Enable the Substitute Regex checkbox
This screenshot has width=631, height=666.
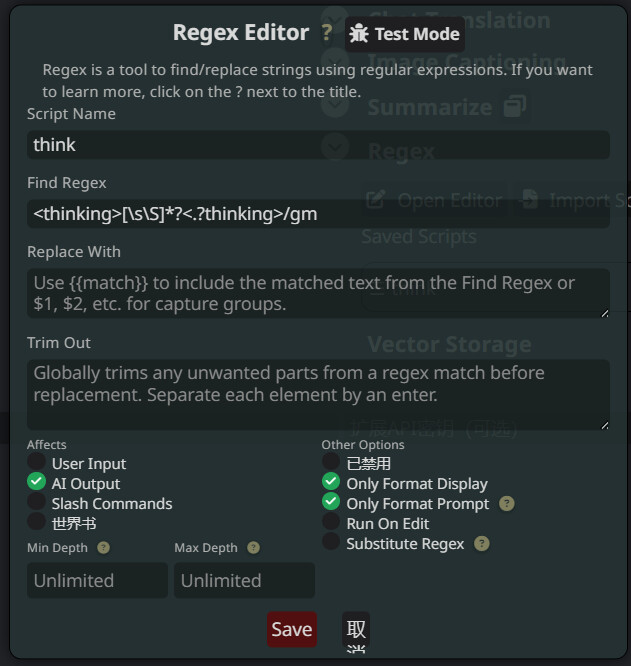click(331, 542)
